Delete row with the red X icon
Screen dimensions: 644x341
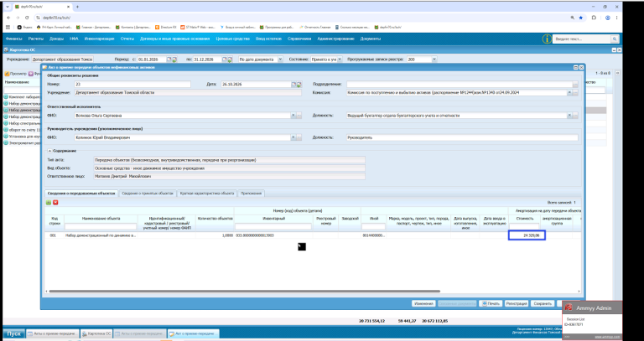pyautogui.click(x=55, y=202)
